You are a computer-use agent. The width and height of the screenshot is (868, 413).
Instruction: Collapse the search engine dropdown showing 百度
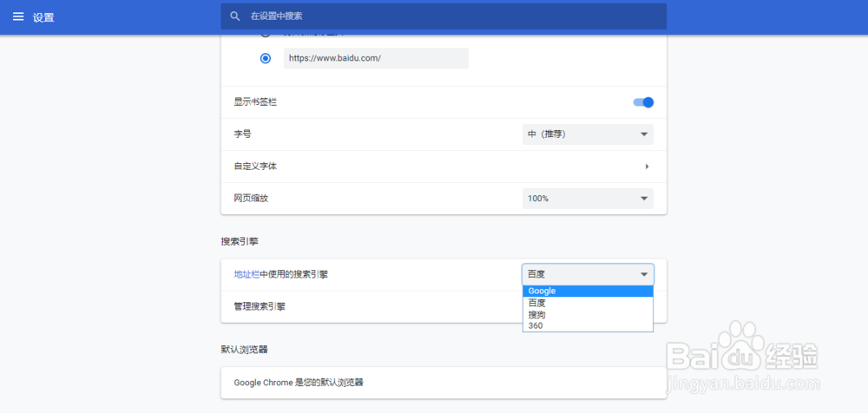tap(588, 274)
